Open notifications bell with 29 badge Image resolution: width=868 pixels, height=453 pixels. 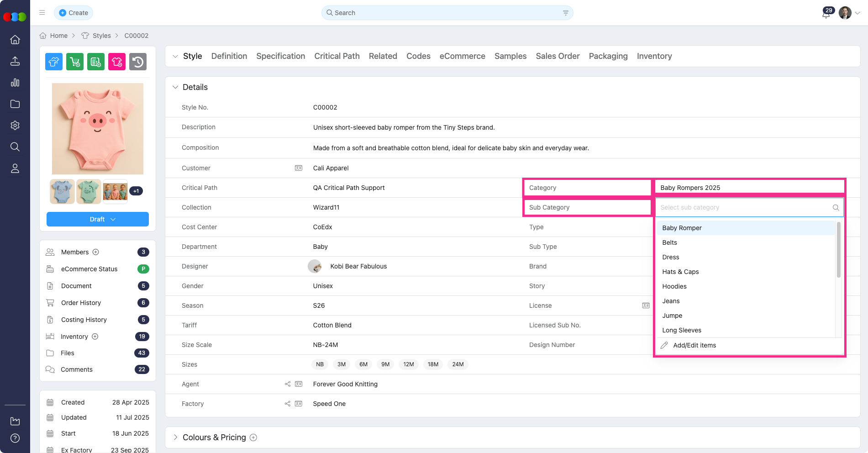(x=826, y=13)
